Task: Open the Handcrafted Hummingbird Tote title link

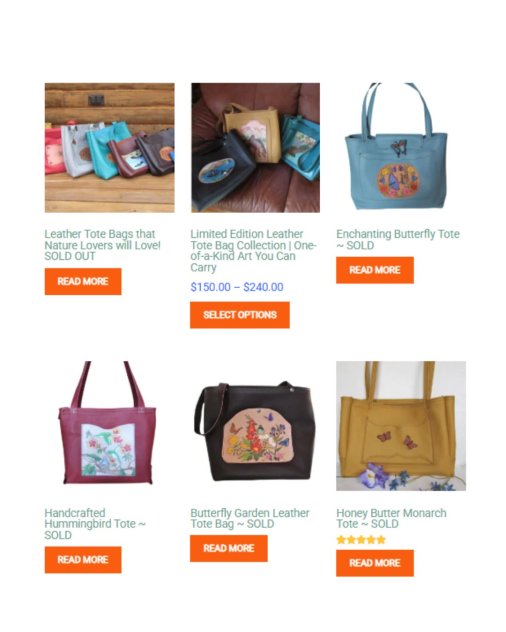Action: coord(95,524)
